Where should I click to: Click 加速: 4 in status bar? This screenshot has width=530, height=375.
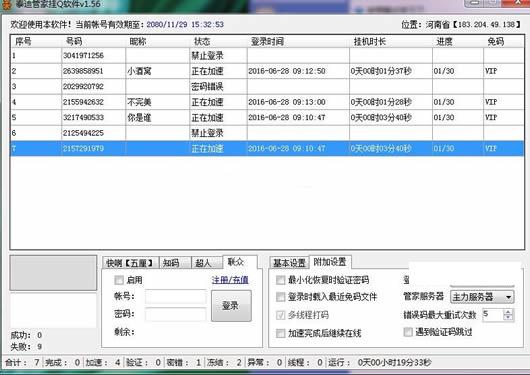pyautogui.click(x=103, y=363)
